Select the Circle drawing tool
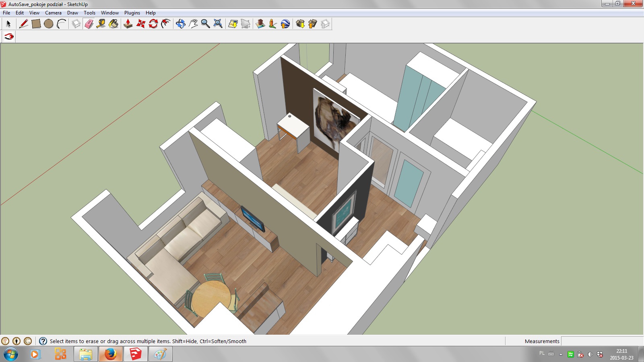This screenshot has height=362, width=644. click(49, 24)
